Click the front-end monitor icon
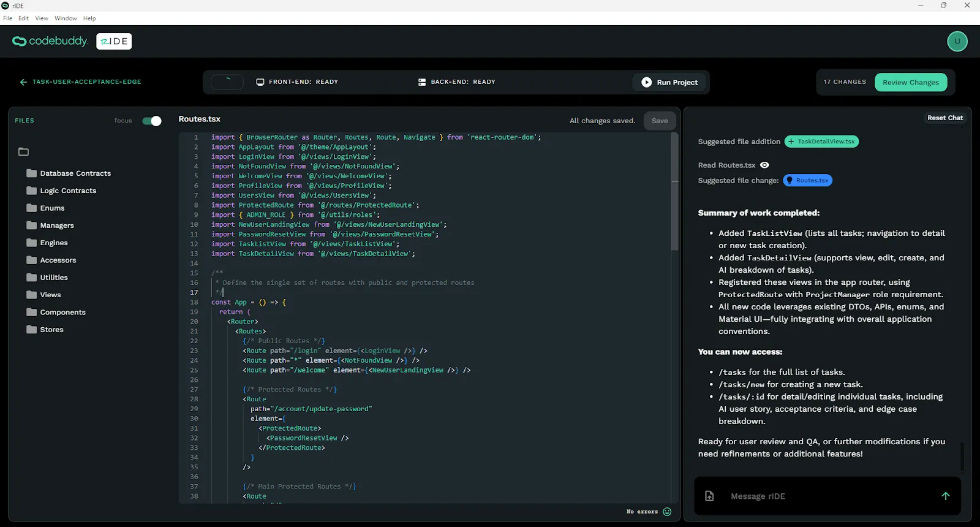 (x=260, y=82)
